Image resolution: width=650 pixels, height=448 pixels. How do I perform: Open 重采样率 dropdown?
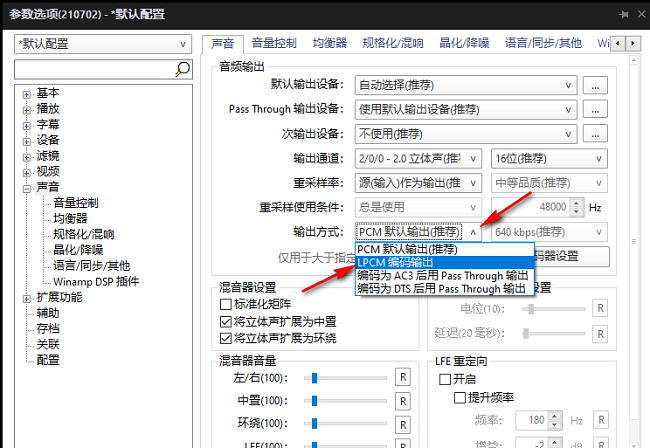point(418,183)
